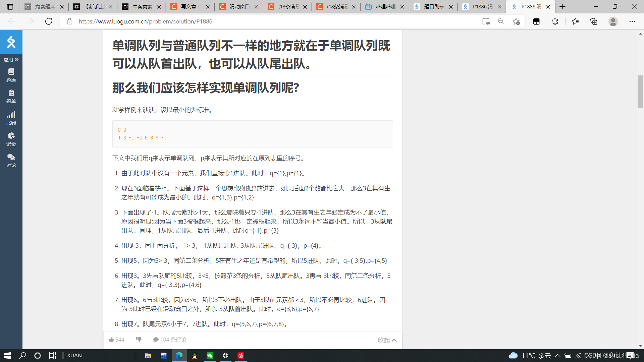Open the 题库 problem library sidebar icon

point(11,75)
